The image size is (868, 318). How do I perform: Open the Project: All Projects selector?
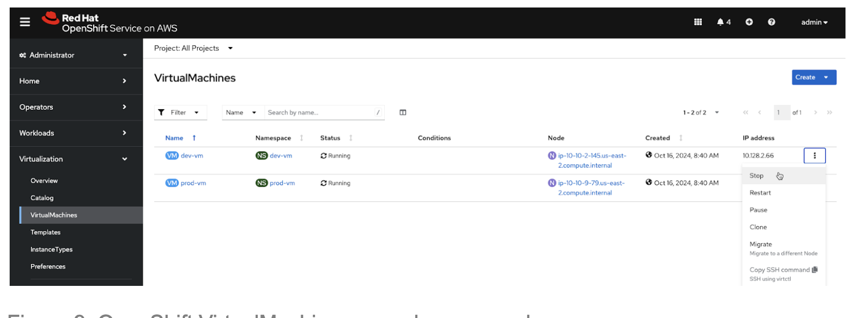[x=193, y=48]
